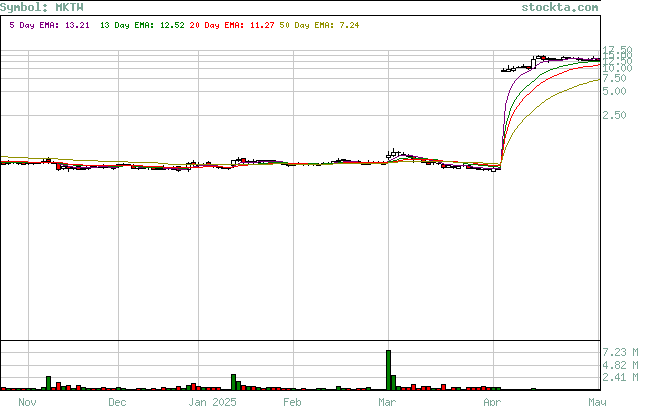This screenshot has width=655, height=406.
Task: Click the 2.50 price axis label
Action: pyautogui.click(x=614, y=115)
